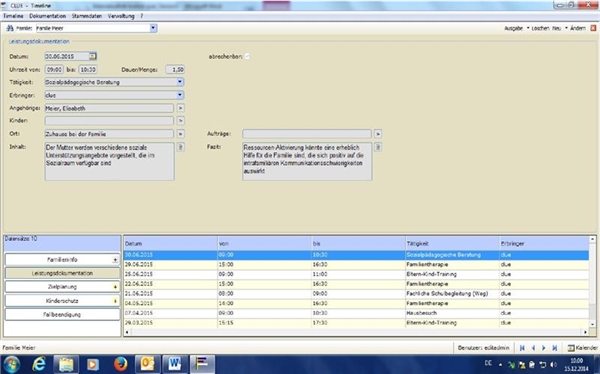Click horizontal scrollbar right arrow in table

coord(585,332)
